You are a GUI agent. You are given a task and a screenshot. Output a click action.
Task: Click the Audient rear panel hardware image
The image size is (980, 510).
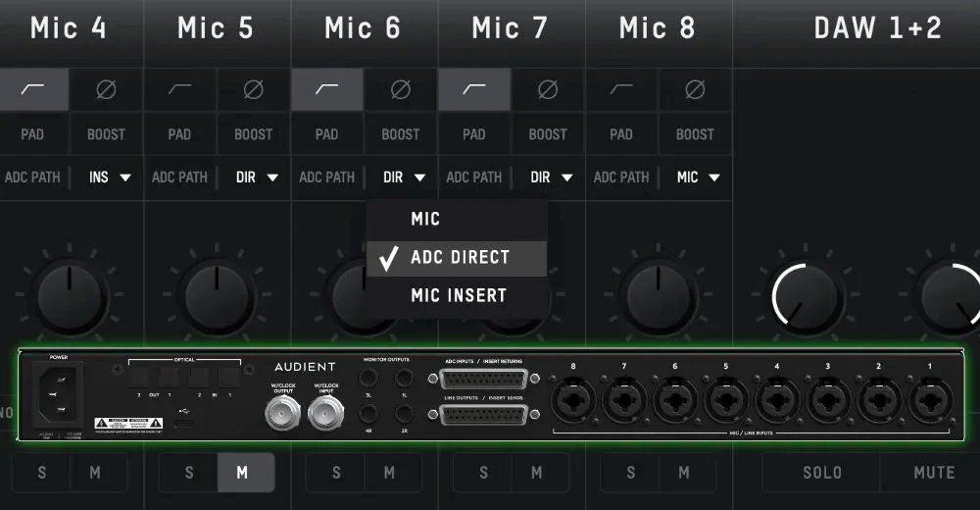tap(491, 395)
